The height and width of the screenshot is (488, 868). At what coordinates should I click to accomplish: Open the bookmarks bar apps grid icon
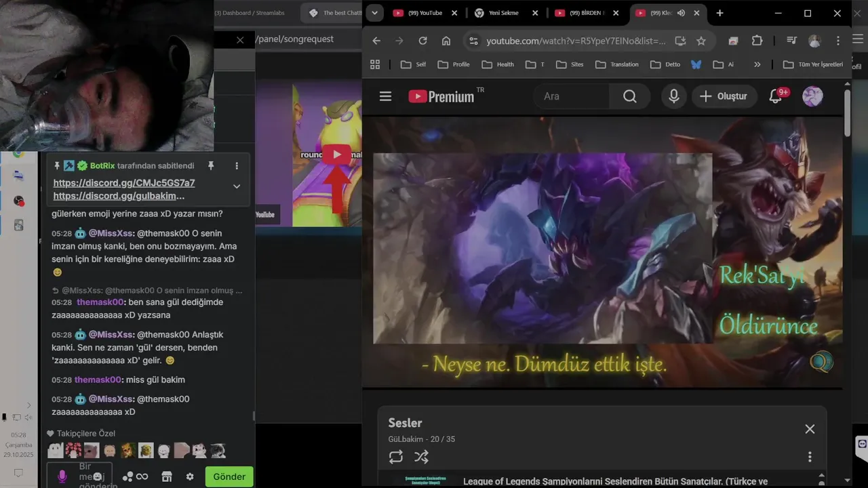pos(375,64)
